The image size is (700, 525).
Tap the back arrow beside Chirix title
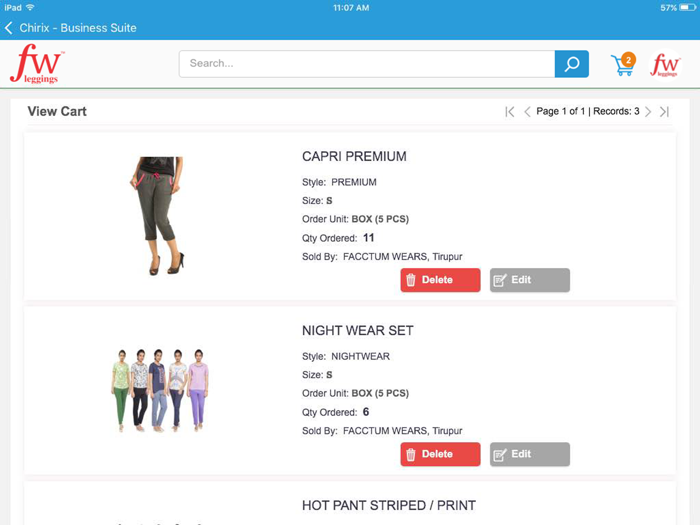coord(8,28)
